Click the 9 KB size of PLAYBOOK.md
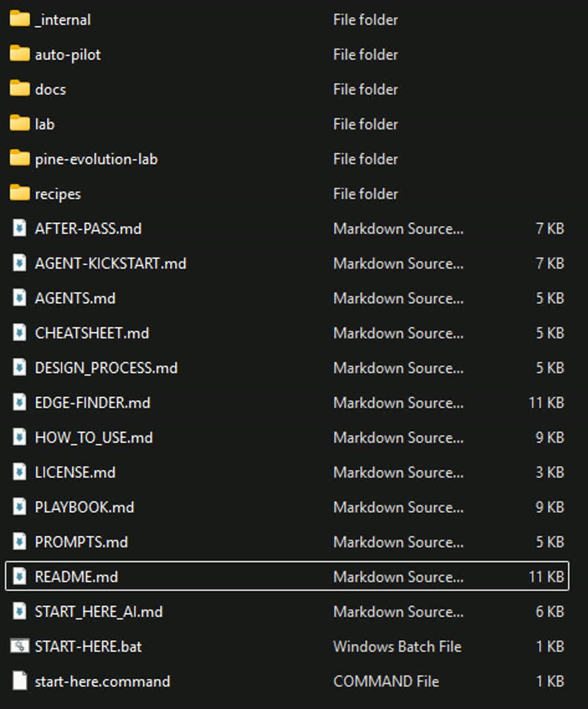Viewport: 588px width, 709px height. 550,507
